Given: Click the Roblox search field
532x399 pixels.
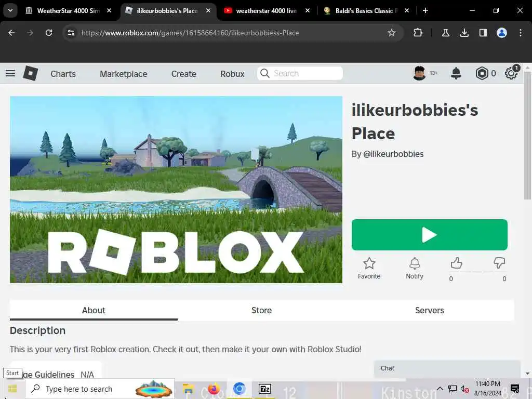Looking at the screenshot, I should click(x=300, y=73).
